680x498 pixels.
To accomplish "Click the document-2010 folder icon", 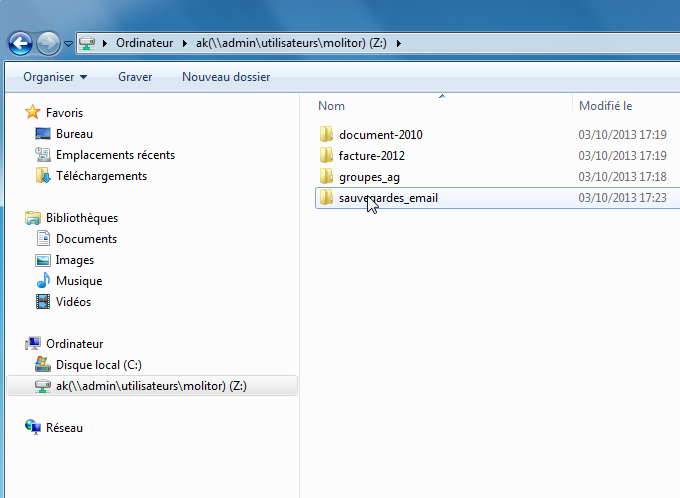I will (x=326, y=134).
